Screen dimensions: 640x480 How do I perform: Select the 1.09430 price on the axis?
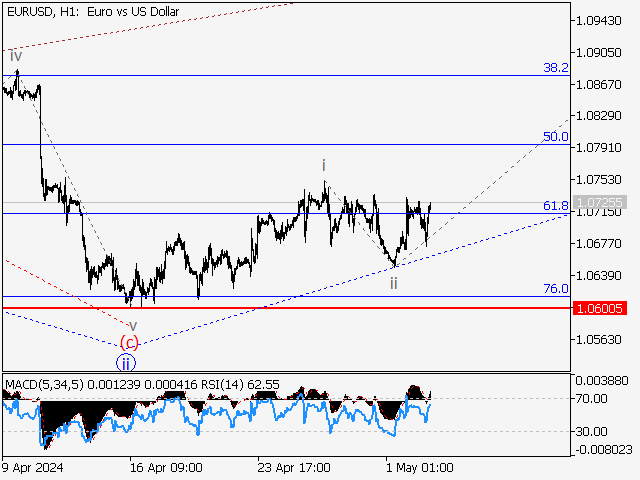(x=602, y=20)
